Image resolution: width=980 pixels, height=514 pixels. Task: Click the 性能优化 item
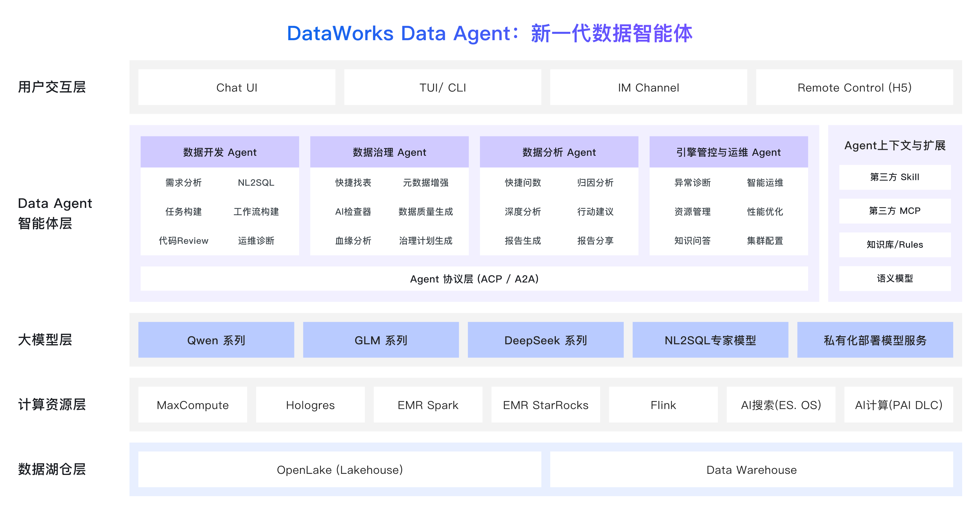coord(765,212)
